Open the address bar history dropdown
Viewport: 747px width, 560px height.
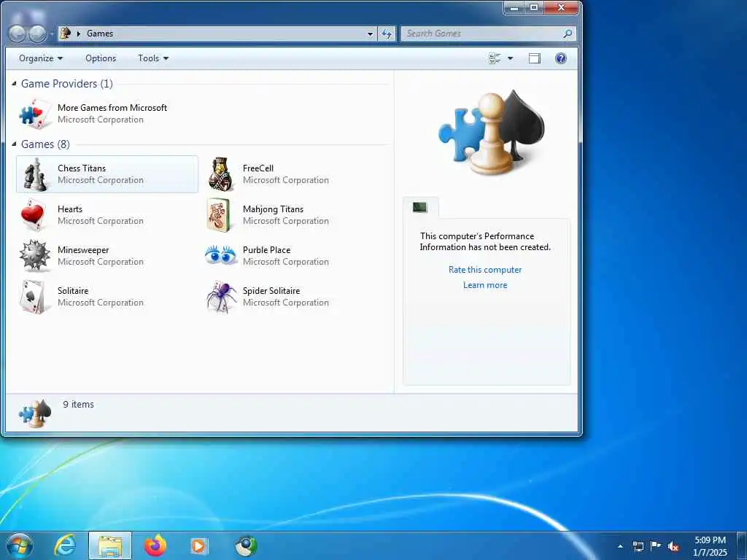370,34
